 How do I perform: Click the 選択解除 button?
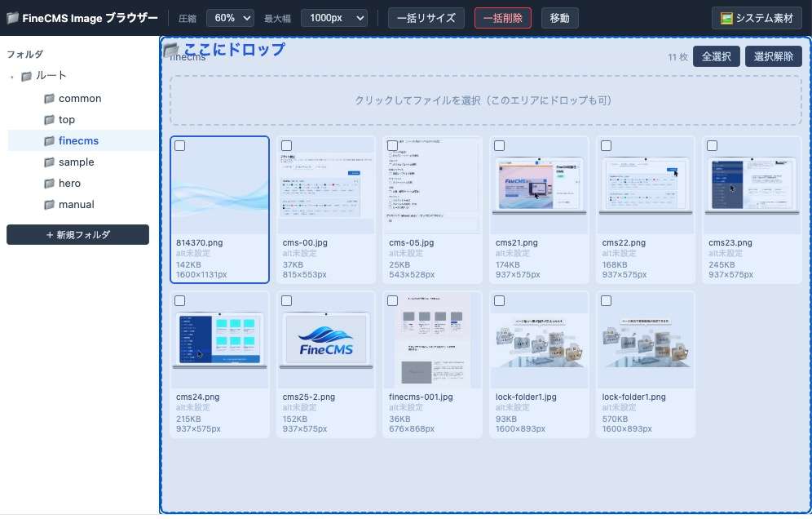774,56
